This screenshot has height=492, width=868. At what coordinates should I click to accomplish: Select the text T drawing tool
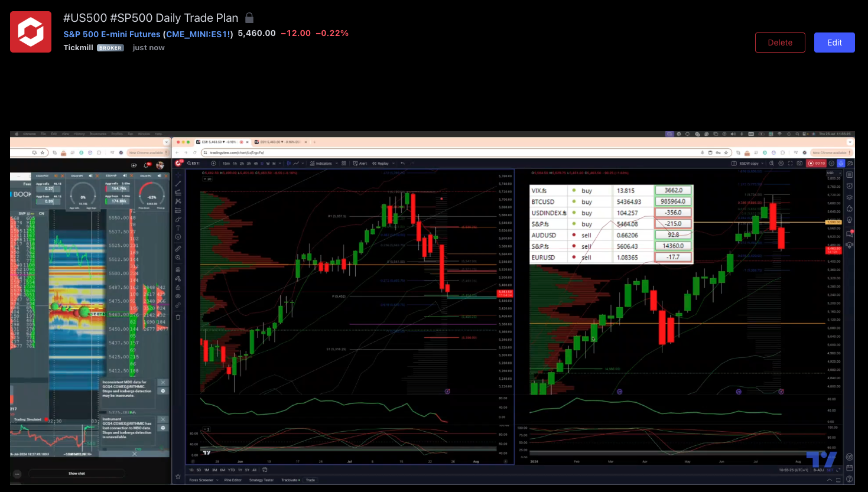tap(178, 228)
